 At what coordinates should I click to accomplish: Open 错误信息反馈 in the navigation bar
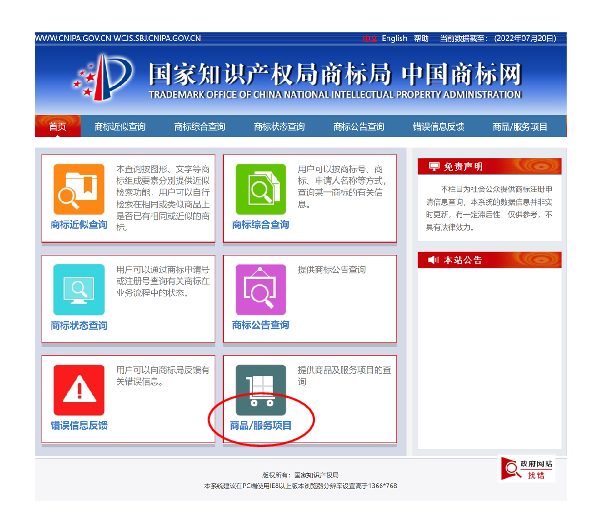click(x=439, y=127)
